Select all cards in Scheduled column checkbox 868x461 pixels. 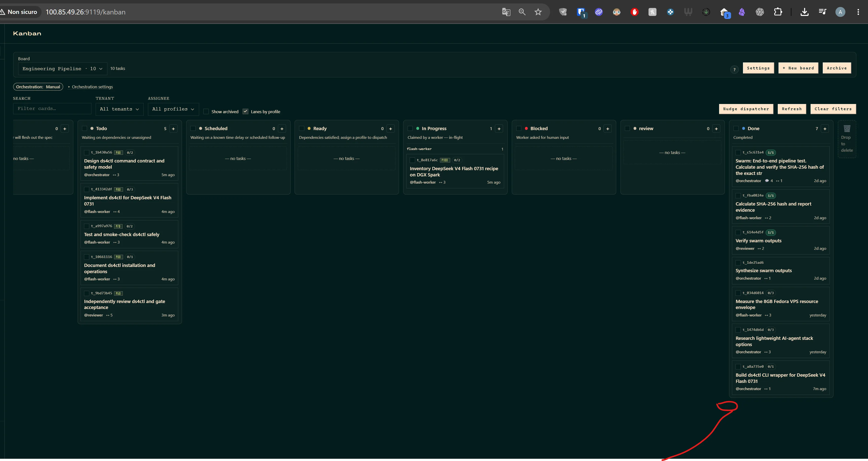tap(193, 128)
